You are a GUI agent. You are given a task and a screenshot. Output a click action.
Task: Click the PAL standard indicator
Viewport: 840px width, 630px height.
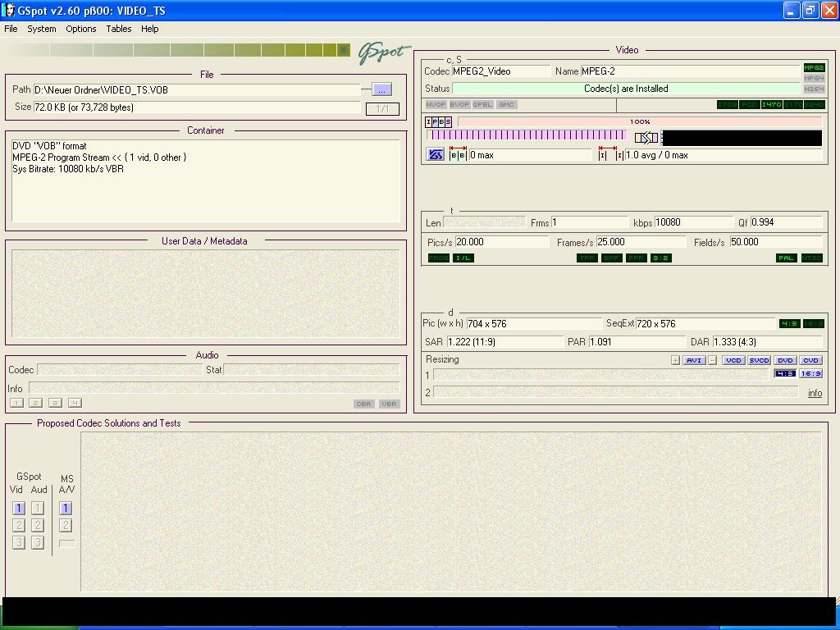[786, 258]
